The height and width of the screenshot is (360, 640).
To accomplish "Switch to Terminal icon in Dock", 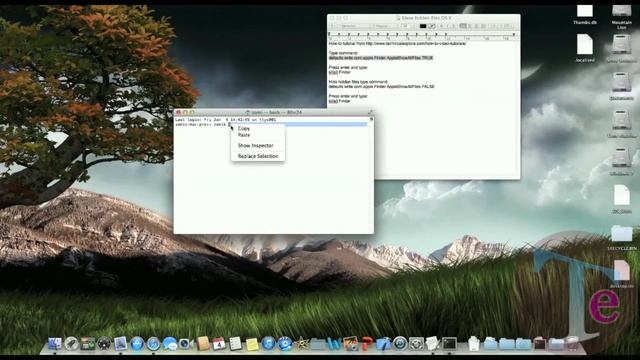I will [449, 344].
